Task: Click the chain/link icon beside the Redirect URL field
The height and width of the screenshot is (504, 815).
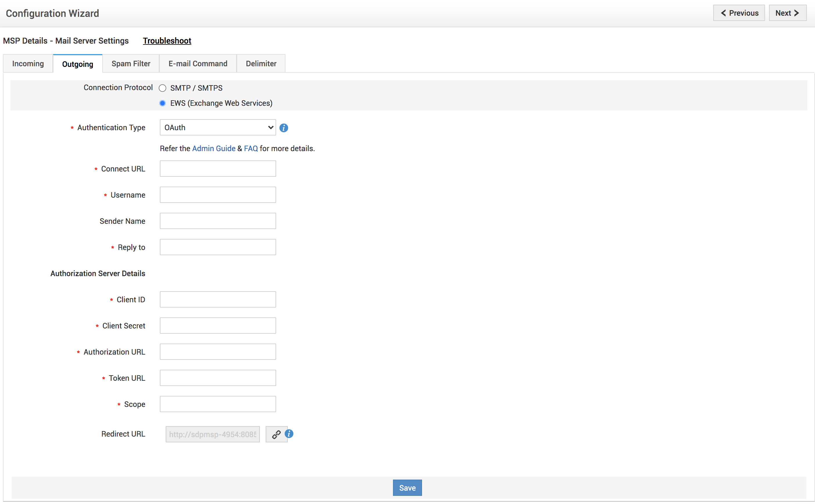Action: 276,434
